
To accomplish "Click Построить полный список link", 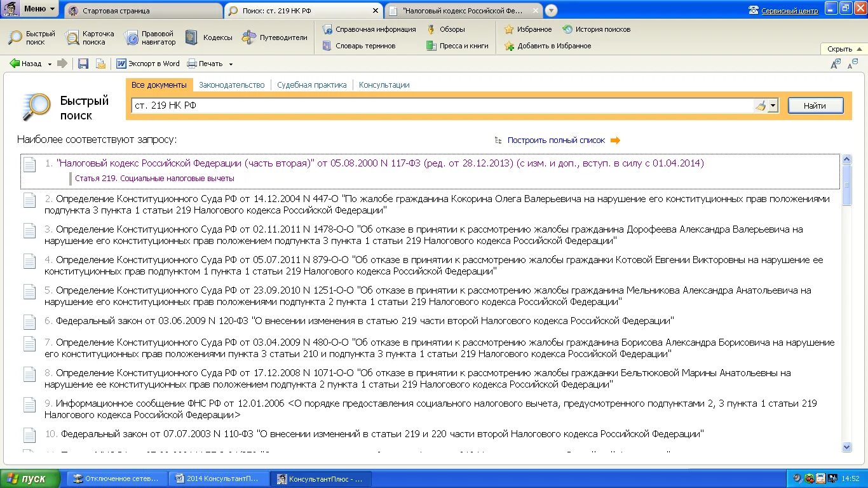I will tap(556, 140).
